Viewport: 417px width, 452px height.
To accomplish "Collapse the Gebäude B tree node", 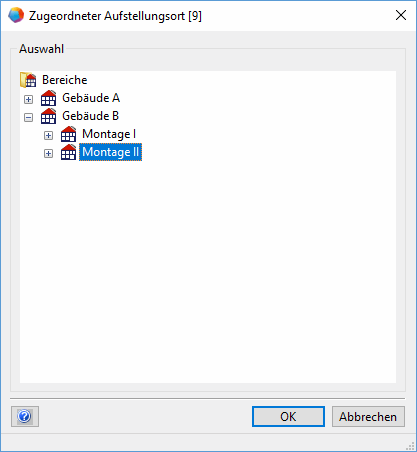I will [29, 117].
